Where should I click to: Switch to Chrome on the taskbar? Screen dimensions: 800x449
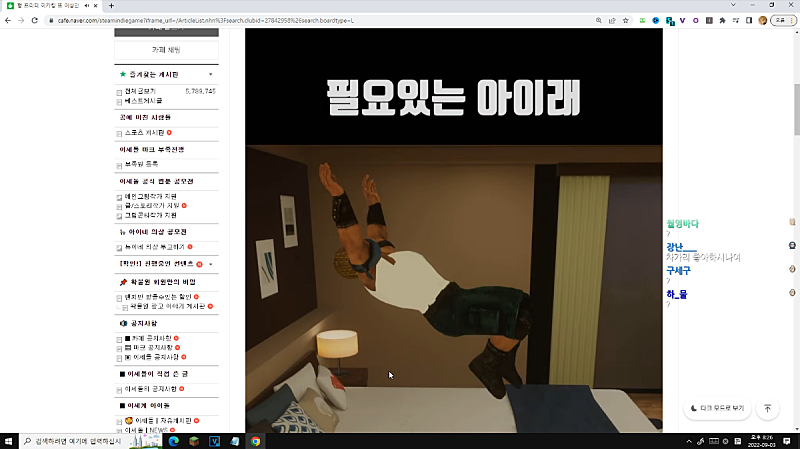tap(256, 441)
